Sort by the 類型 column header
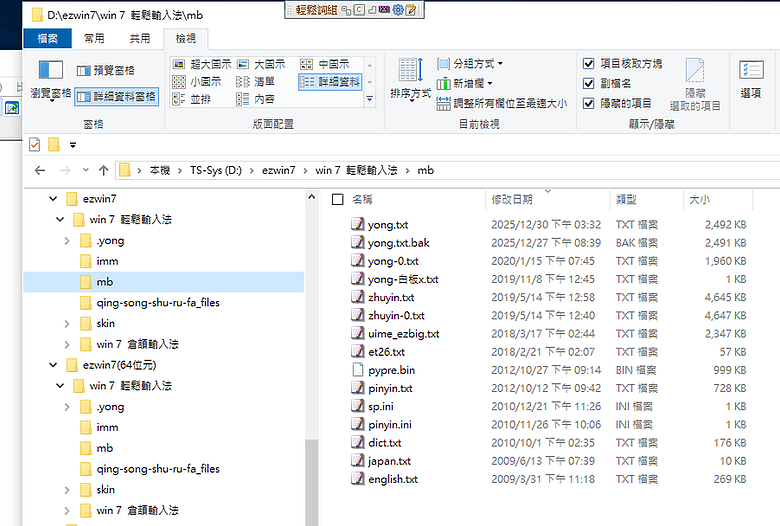The image size is (780, 526). coord(626,200)
